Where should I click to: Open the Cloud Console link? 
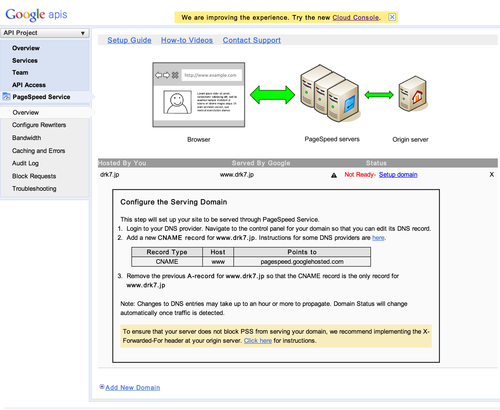pos(356,17)
